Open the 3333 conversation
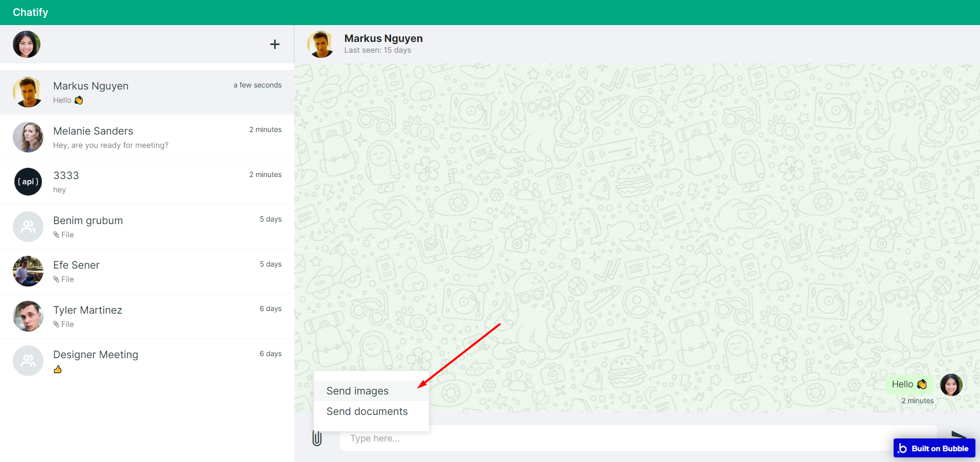The width and height of the screenshot is (980, 462). click(x=147, y=182)
